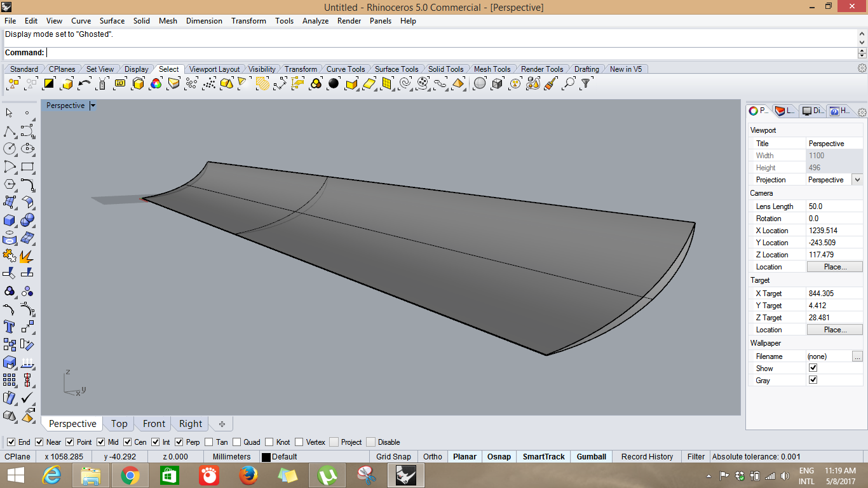This screenshot has width=868, height=488.
Task: Open the File menu
Action: pyautogui.click(x=10, y=21)
